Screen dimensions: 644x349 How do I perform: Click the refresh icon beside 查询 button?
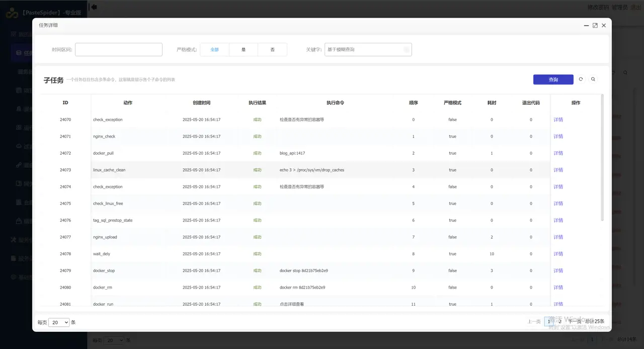click(581, 79)
